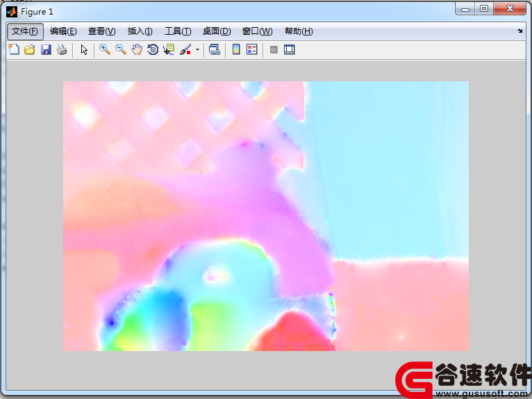
Task: Click the dock figure arrow at menu bar right
Action: pyautogui.click(x=519, y=31)
